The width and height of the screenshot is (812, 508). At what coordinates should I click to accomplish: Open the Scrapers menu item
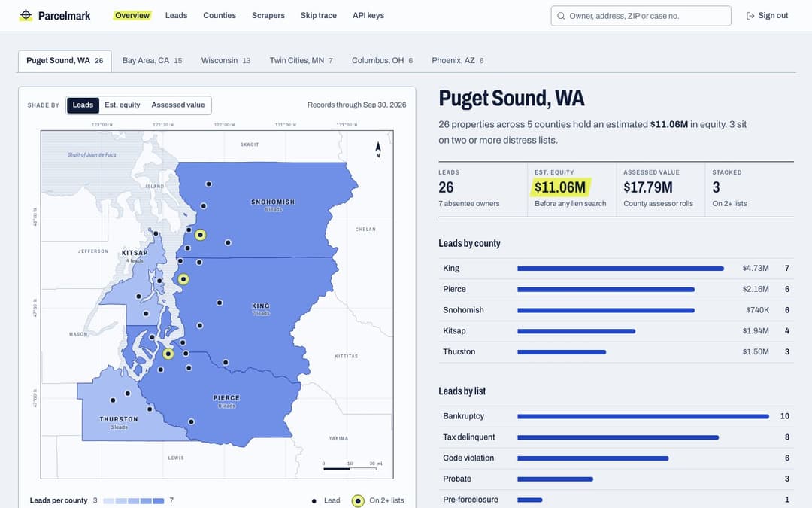[x=268, y=16]
